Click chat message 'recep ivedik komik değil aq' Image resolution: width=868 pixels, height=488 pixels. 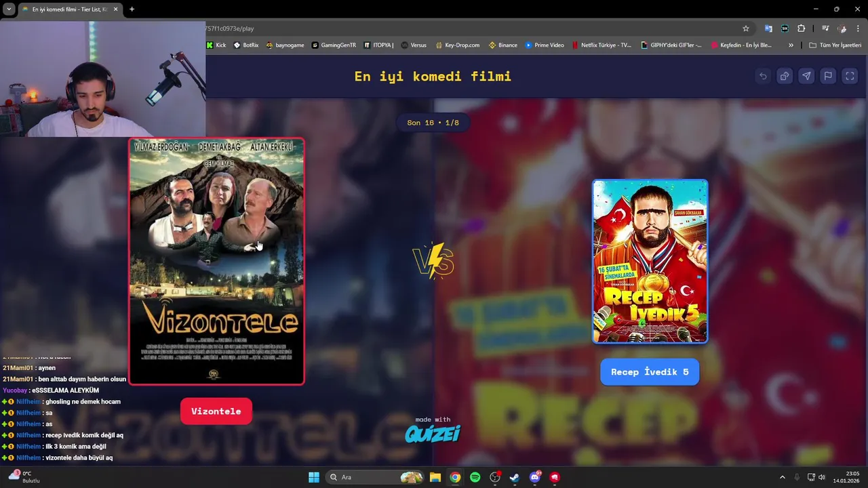[83, 435]
